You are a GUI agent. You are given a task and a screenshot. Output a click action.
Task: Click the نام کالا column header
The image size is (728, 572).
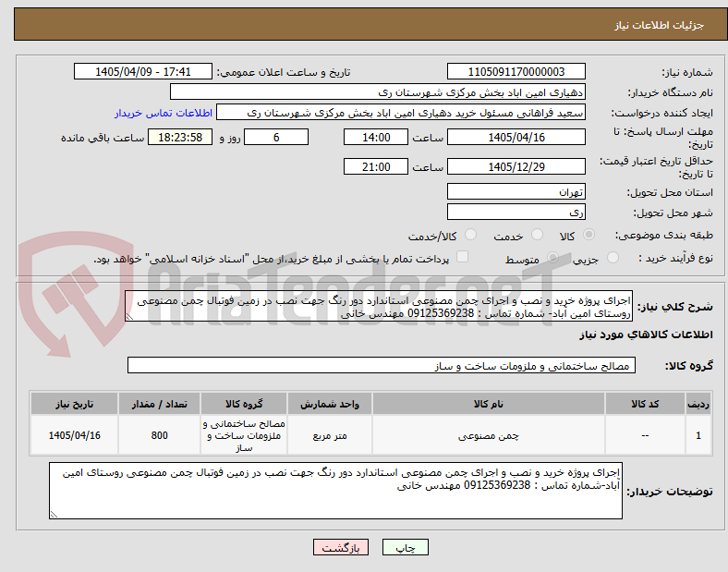pyautogui.click(x=489, y=404)
